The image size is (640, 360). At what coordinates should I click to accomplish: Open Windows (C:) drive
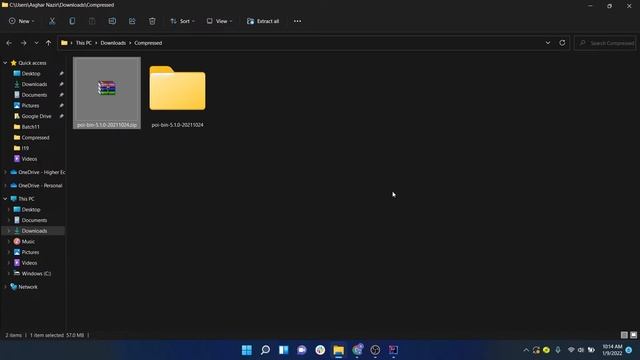36,273
